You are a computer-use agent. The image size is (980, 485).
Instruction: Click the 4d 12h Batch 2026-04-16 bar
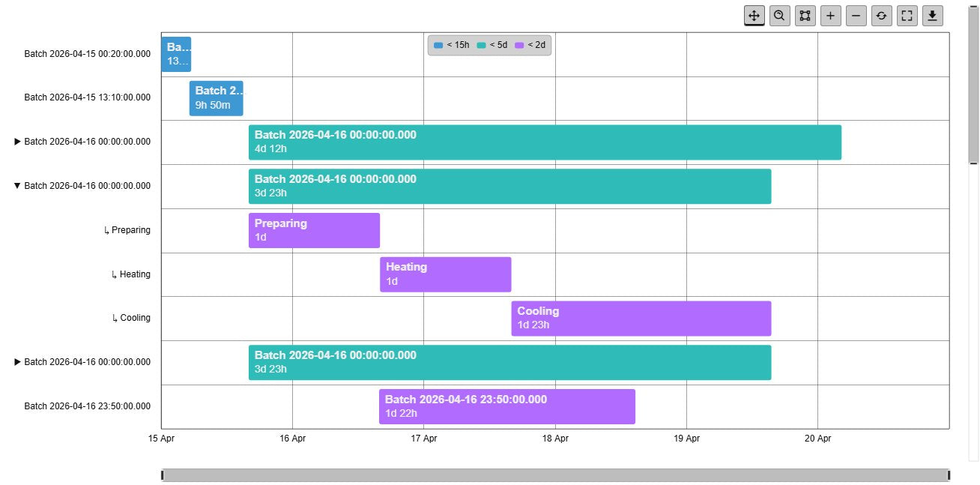click(x=545, y=142)
